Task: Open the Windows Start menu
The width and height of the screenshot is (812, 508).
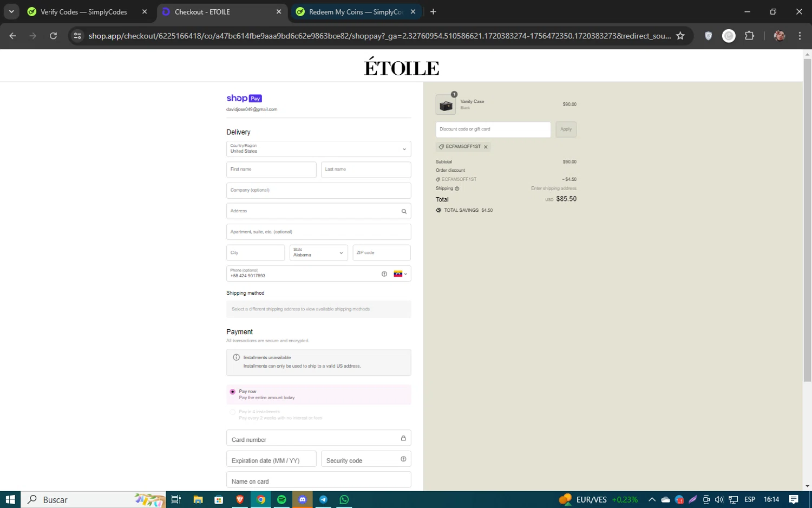Action: (10, 499)
